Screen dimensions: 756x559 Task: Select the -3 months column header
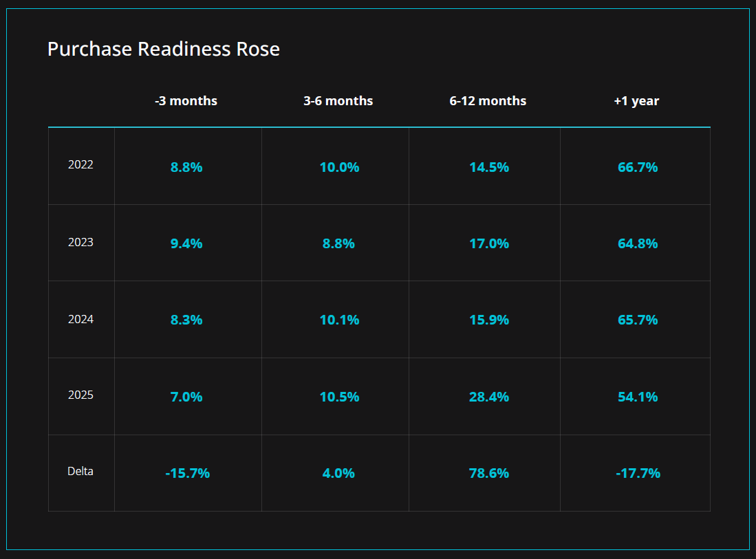click(186, 101)
